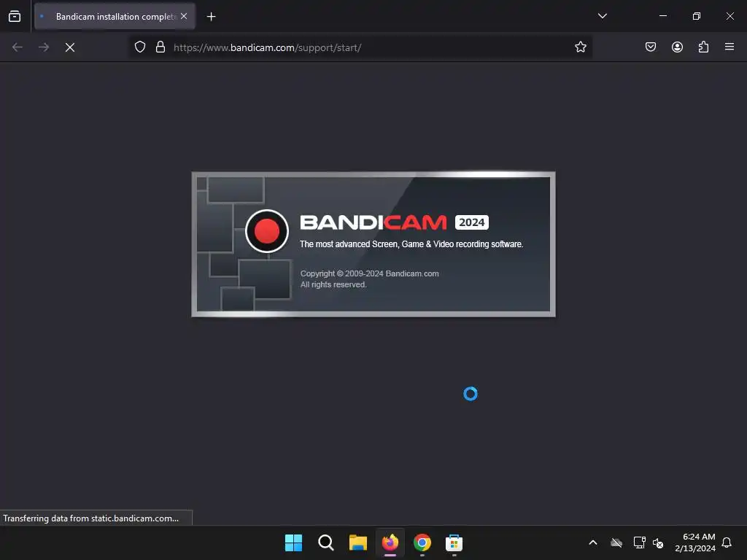Open Microsoft Store from taskbar
The height and width of the screenshot is (560, 747).
pos(454,542)
